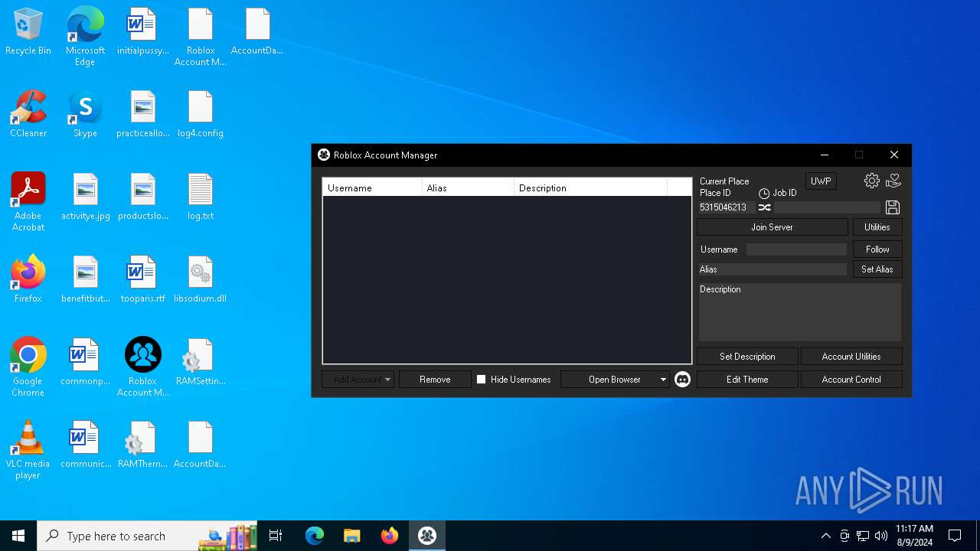The height and width of the screenshot is (551, 980).
Task: Select the CCleaner desktop shortcut
Action: (x=28, y=114)
